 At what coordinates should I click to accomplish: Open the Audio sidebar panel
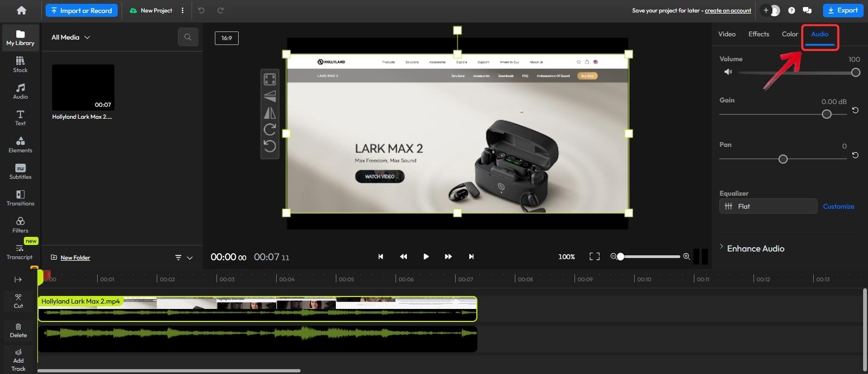[x=21, y=91]
